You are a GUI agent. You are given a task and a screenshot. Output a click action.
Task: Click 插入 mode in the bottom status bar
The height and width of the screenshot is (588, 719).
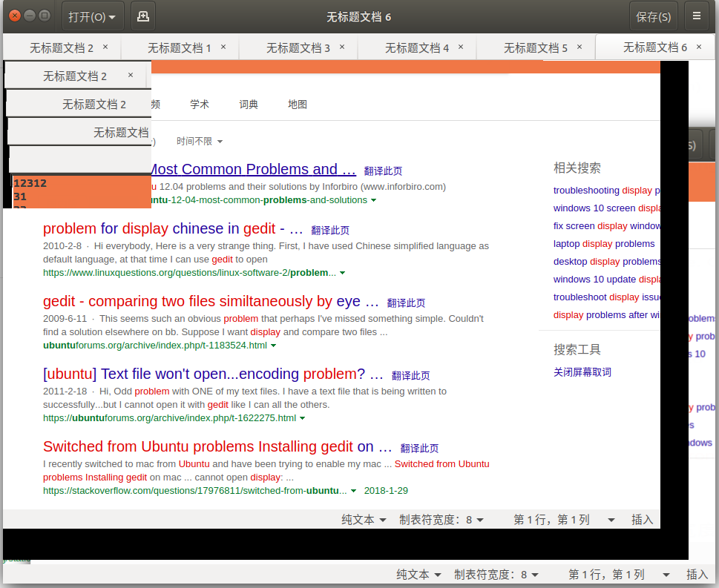(x=697, y=575)
